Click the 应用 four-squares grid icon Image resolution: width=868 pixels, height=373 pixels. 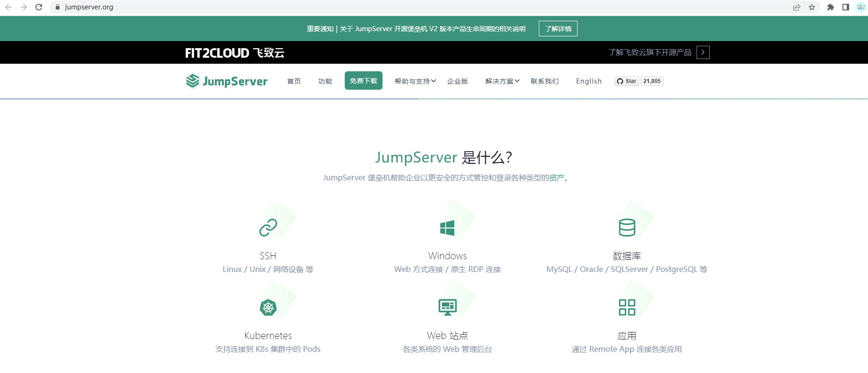point(627,307)
